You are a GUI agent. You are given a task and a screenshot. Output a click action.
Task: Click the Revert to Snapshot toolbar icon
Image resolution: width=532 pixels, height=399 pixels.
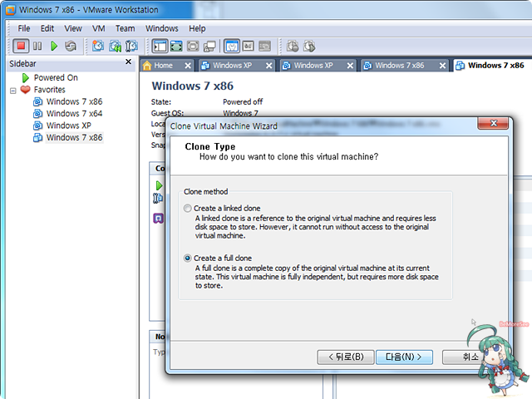[x=115, y=46]
